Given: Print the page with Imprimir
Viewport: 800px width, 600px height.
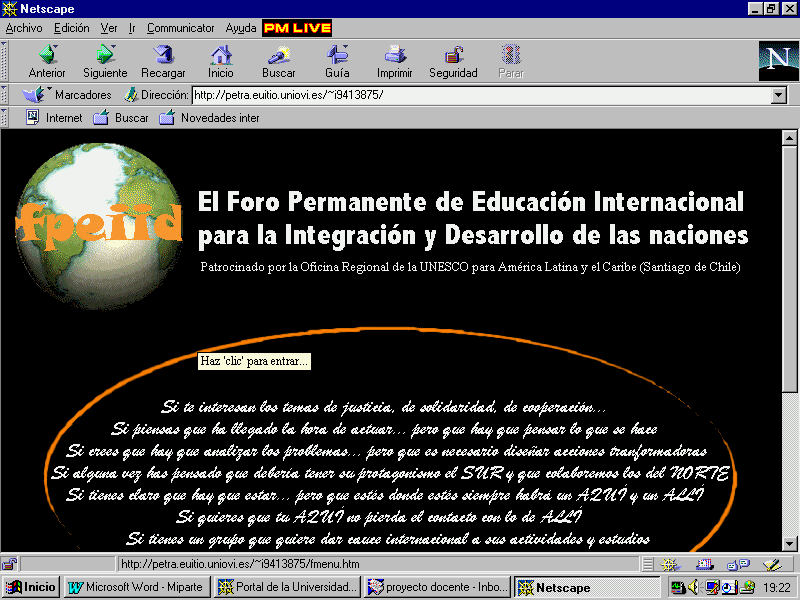Looking at the screenshot, I should click(395, 60).
